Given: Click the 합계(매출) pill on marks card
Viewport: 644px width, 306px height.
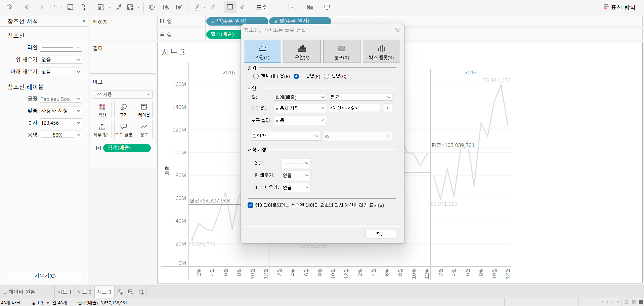Looking at the screenshot, I should coord(127,148).
